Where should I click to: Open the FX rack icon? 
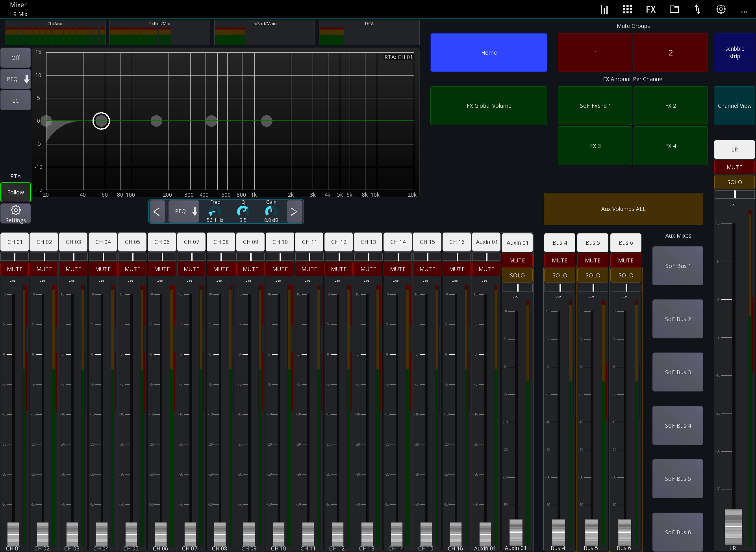pyautogui.click(x=650, y=9)
